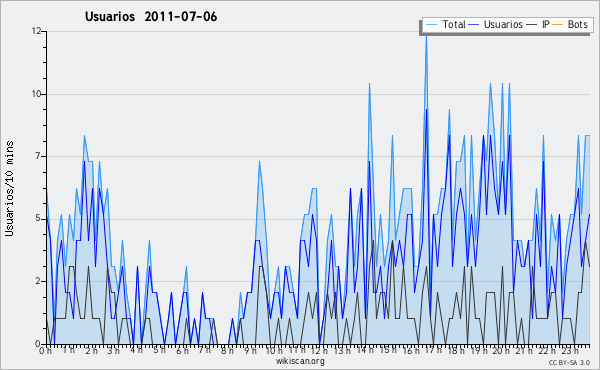
Task: Click the x-axis label '23 h'
Action: (570, 350)
